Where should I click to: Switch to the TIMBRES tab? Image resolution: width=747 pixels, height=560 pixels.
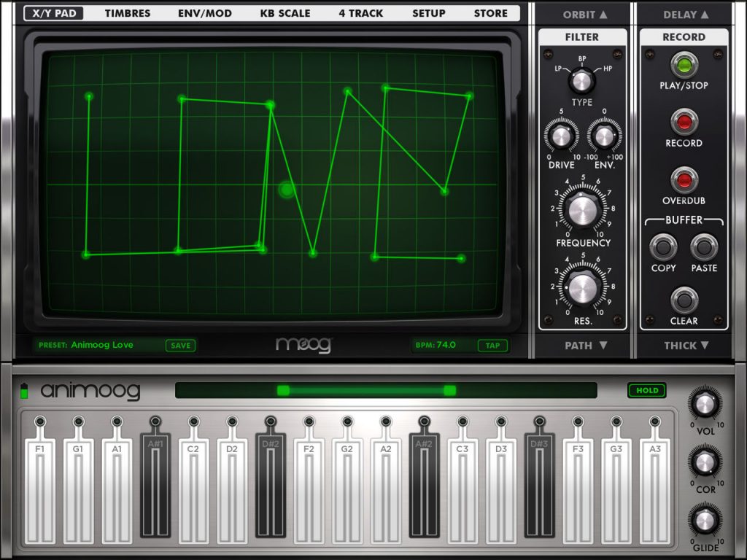[x=127, y=13]
